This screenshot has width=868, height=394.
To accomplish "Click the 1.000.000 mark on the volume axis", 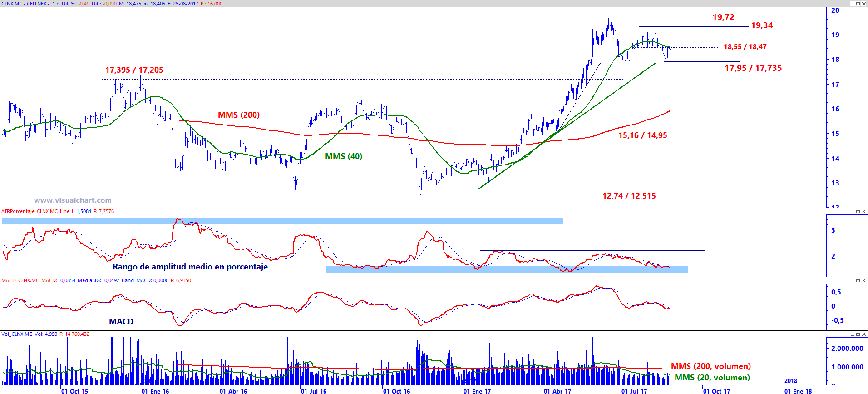I will pyautogui.click(x=847, y=367).
